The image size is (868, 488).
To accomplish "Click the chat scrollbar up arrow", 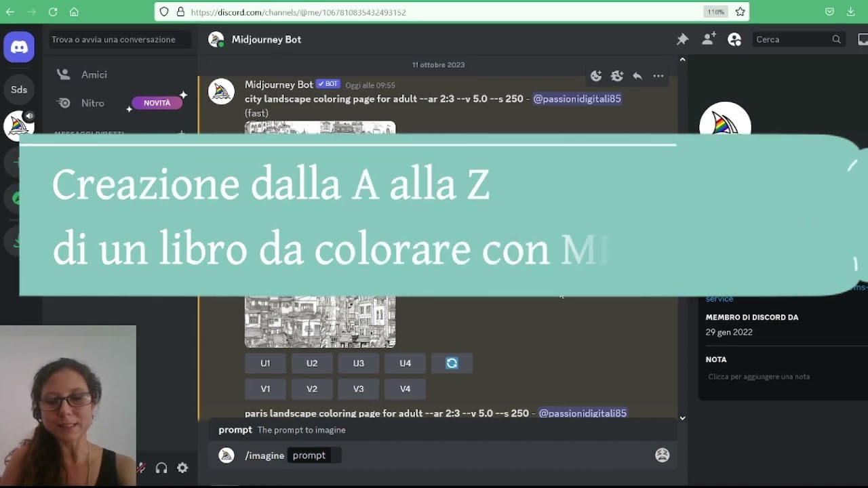I will 682,60.
